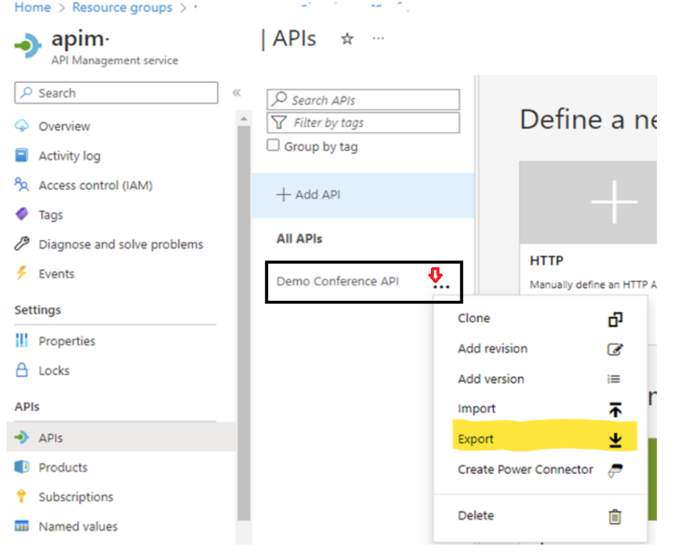Open Named values in sidebar

(x=78, y=527)
